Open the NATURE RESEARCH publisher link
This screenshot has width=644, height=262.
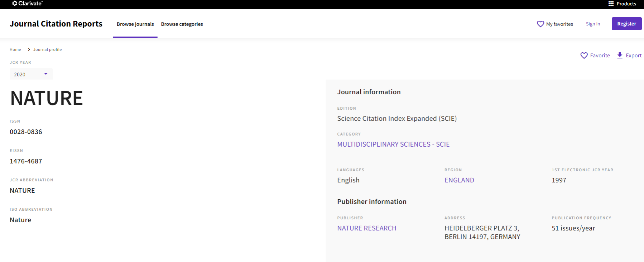tap(366, 228)
